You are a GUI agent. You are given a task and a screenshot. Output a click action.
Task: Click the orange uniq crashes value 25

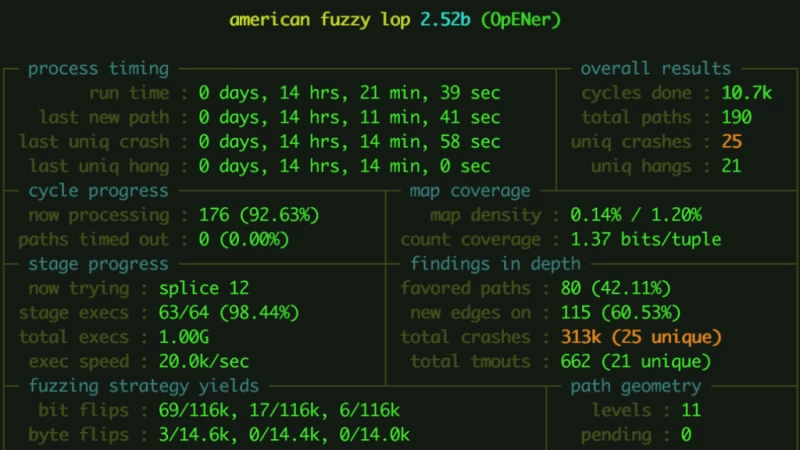point(732,142)
